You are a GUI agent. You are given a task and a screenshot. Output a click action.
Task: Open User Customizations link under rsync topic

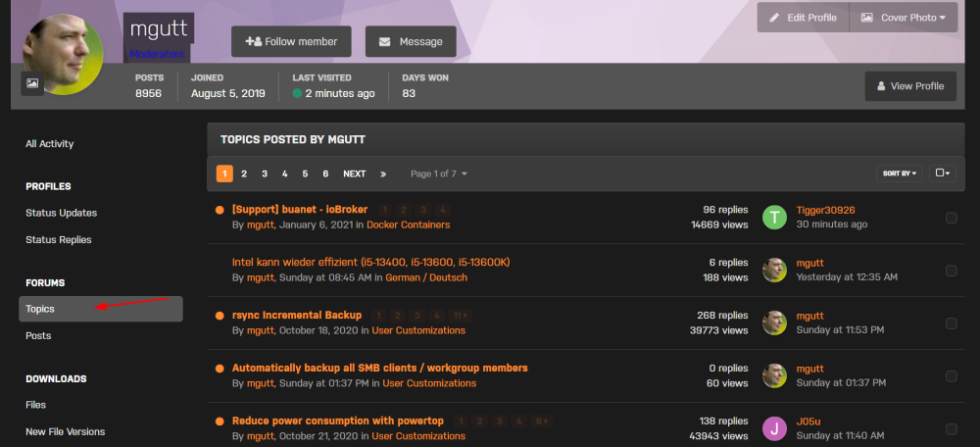(418, 330)
